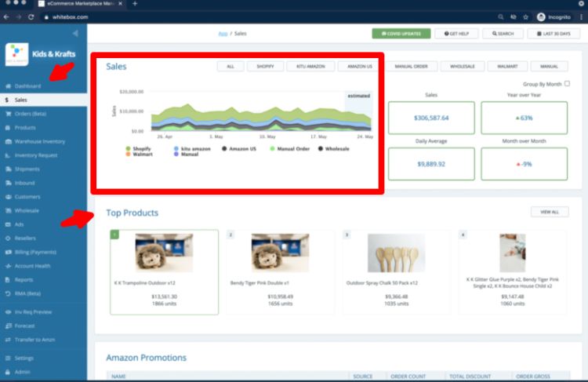Click the Forecast icon in the sidebar
This screenshot has width=588, height=382.
pyautogui.click(x=8, y=326)
